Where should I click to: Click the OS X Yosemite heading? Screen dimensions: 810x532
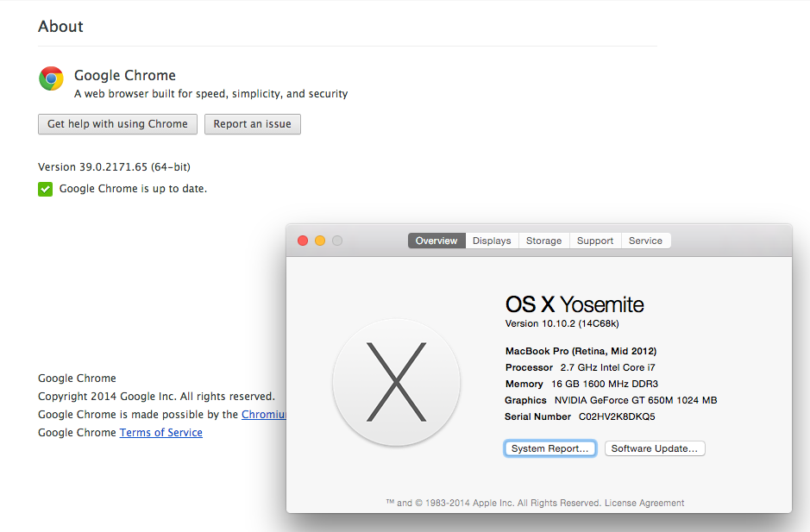point(575,304)
